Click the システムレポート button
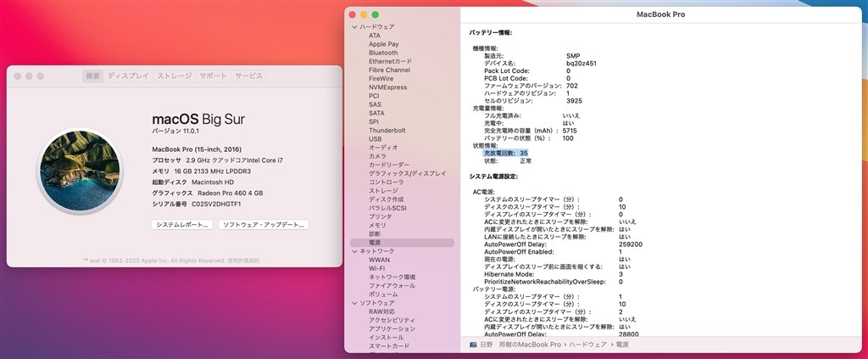The image size is (868, 359). 182,225
